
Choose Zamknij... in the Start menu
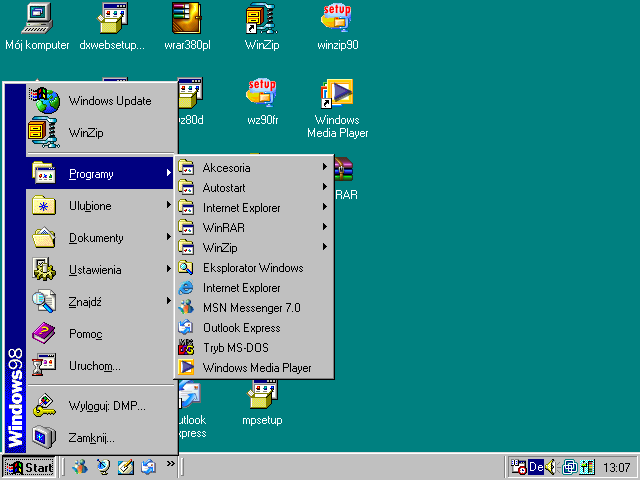[102, 438]
